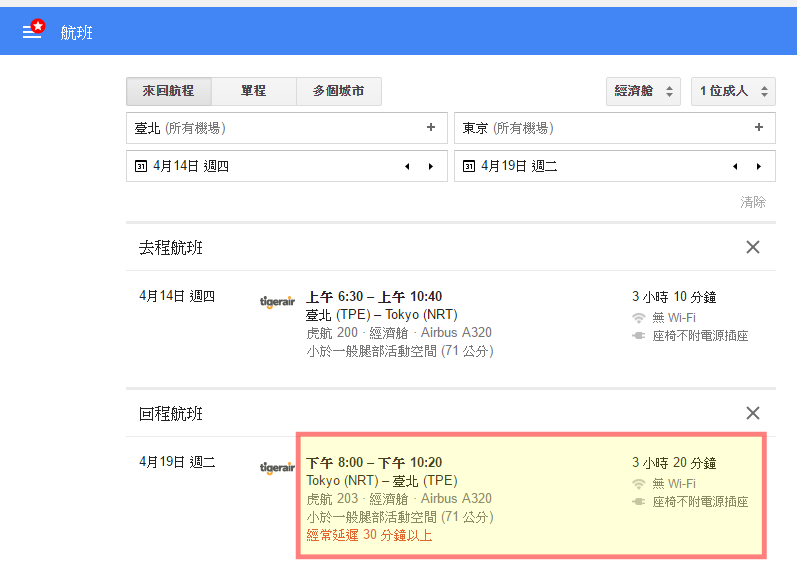Remove the 去程航班 outbound flight selection
The height and width of the screenshot is (562, 797).
pyautogui.click(x=753, y=247)
